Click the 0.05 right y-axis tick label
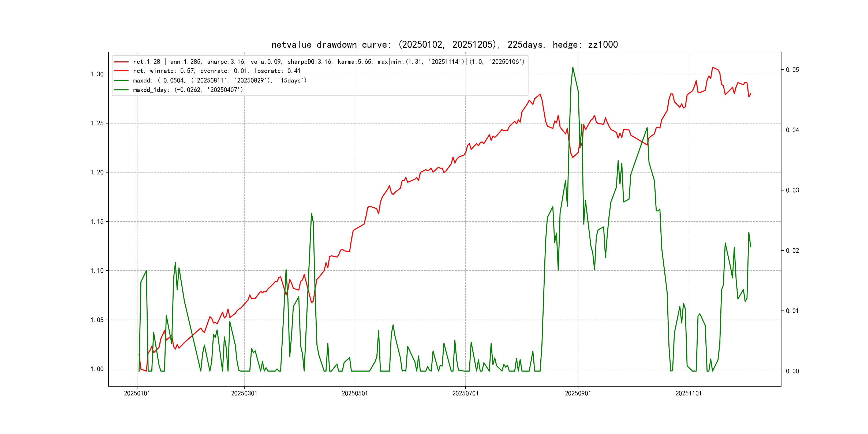This screenshot has width=868, height=434. (792, 70)
